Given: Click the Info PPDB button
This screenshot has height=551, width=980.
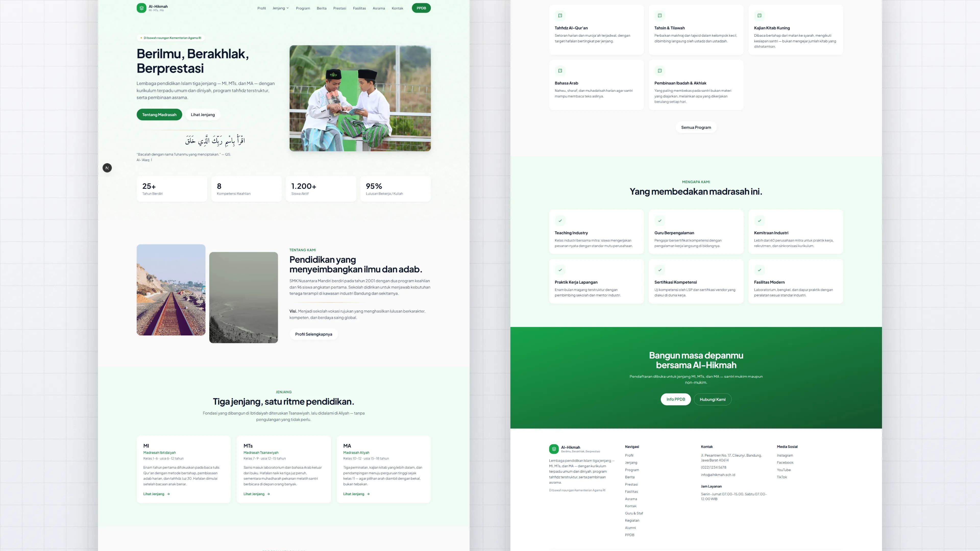Looking at the screenshot, I should (x=676, y=399).
